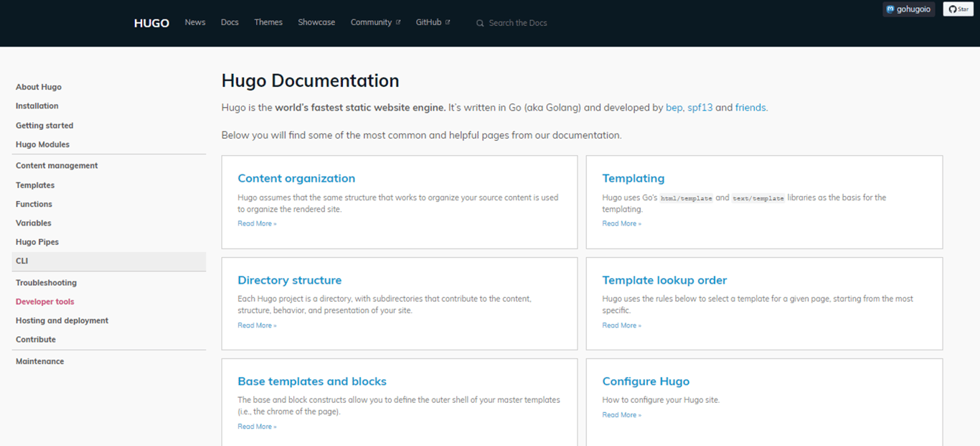Open the Installation sidebar section
Screen dimensions: 980x446
(37, 106)
